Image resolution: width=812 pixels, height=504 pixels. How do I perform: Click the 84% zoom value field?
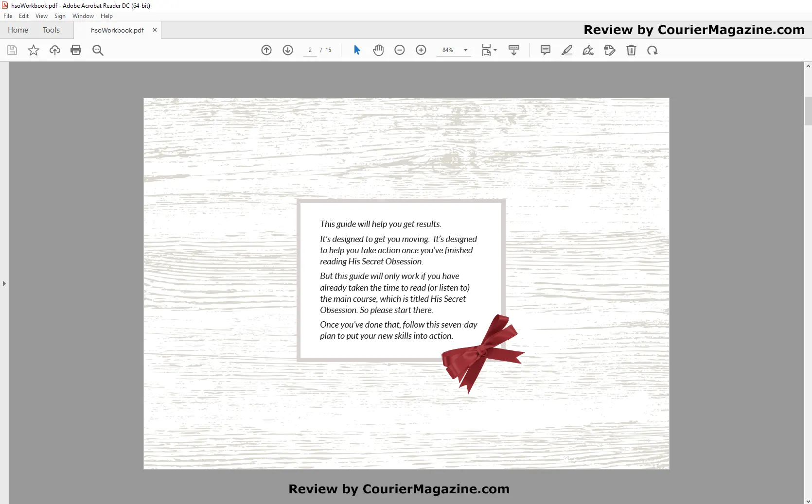[x=448, y=50]
